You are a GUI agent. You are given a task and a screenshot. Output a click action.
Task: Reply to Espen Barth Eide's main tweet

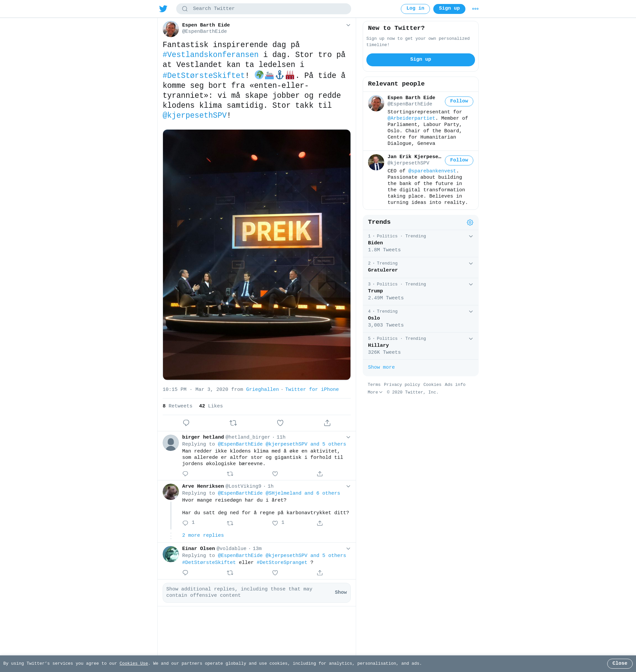186,423
